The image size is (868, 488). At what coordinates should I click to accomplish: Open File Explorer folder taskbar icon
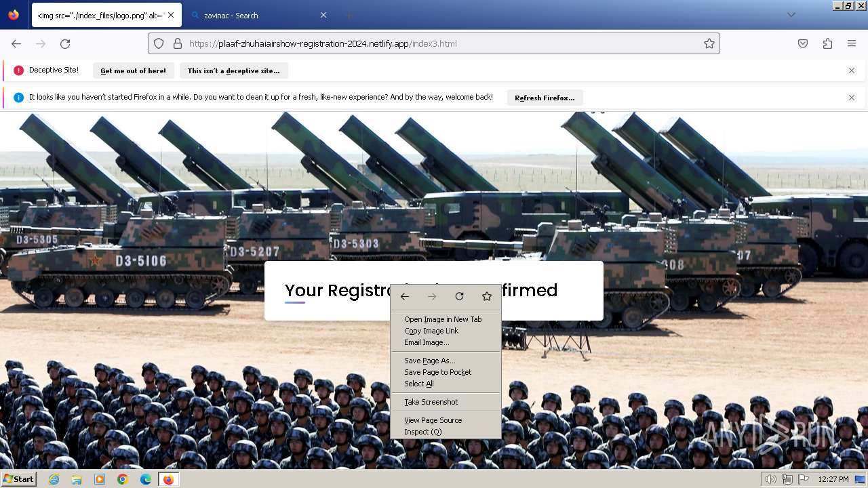pos(77,479)
